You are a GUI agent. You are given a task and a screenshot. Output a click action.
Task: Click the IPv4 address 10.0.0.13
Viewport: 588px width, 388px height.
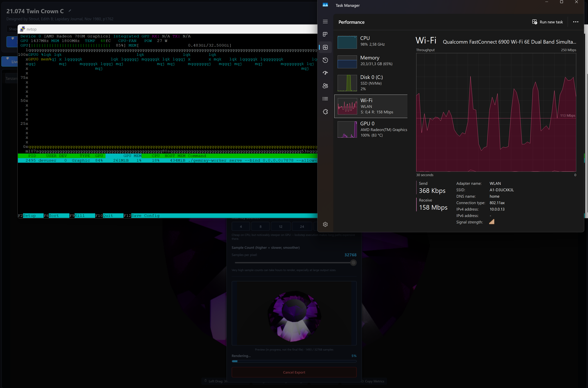click(x=497, y=209)
